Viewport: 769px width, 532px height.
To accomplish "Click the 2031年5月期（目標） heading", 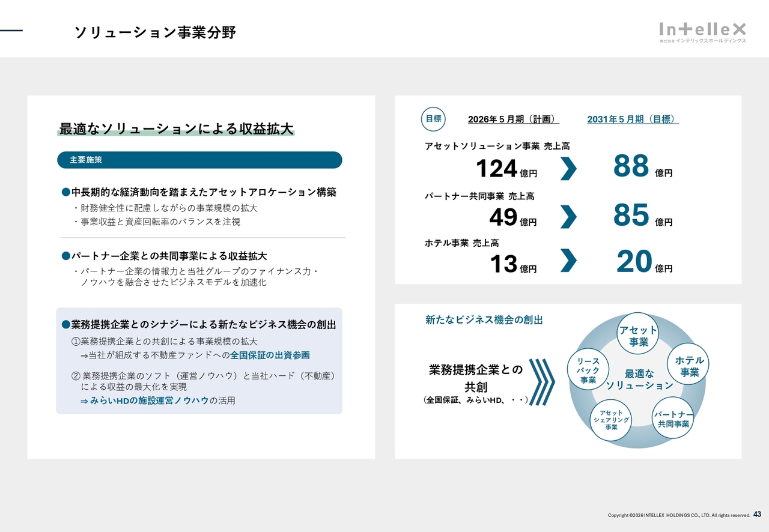I will pyautogui.click(x=633, y=119).
